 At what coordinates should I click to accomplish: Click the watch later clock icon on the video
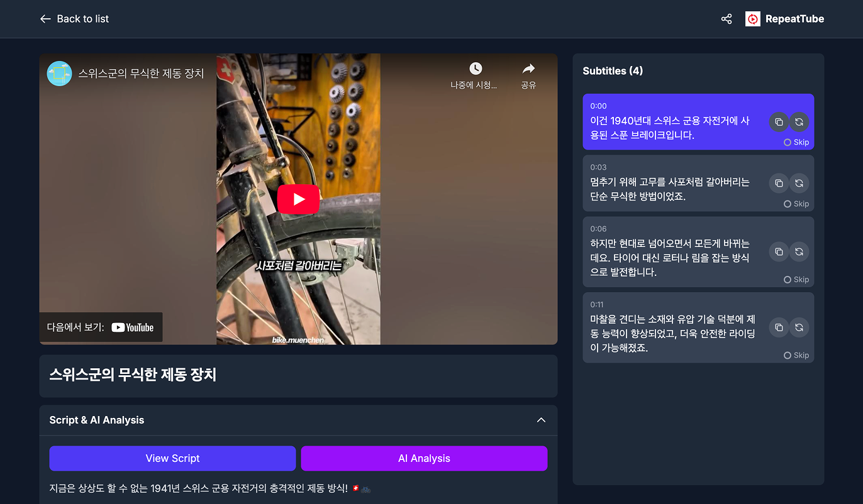476,68
